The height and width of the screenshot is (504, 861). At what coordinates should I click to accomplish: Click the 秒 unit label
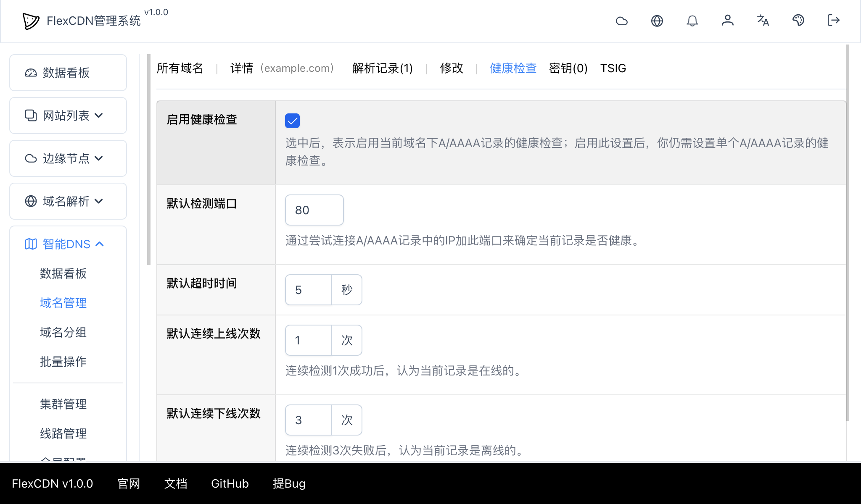coord(347,290)
